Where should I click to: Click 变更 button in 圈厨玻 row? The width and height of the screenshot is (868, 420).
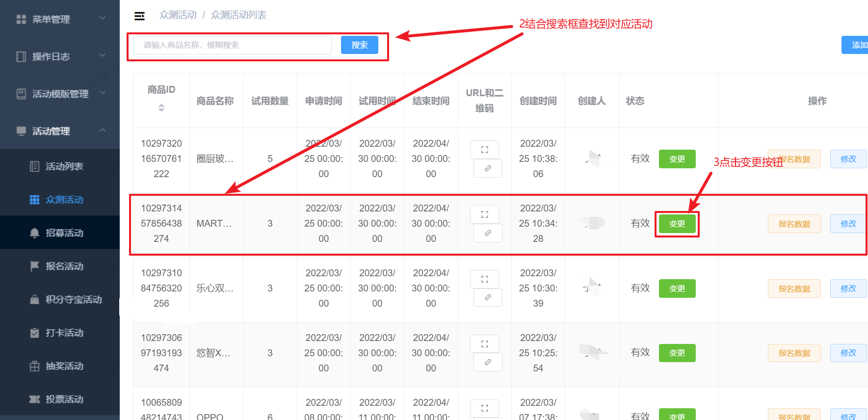(x=677, y=159)
